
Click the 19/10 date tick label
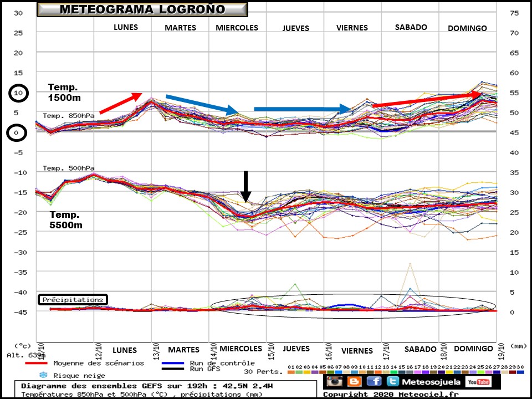(502, 351)
